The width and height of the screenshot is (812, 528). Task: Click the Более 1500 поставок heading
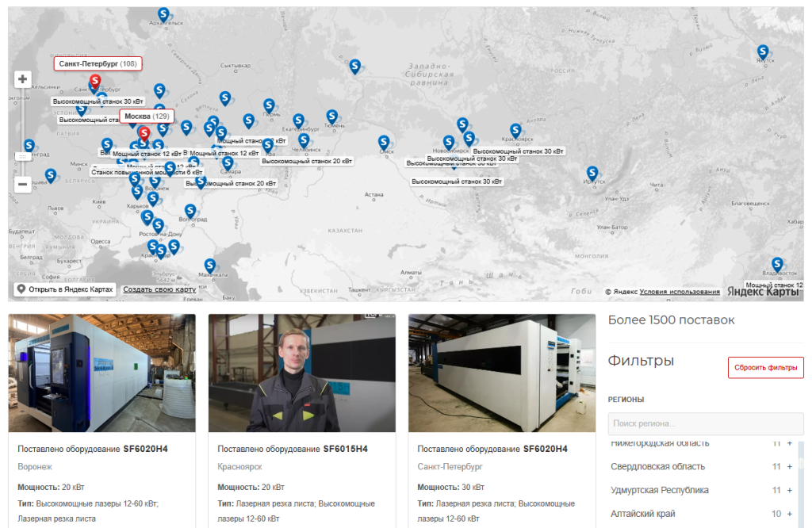671,320
